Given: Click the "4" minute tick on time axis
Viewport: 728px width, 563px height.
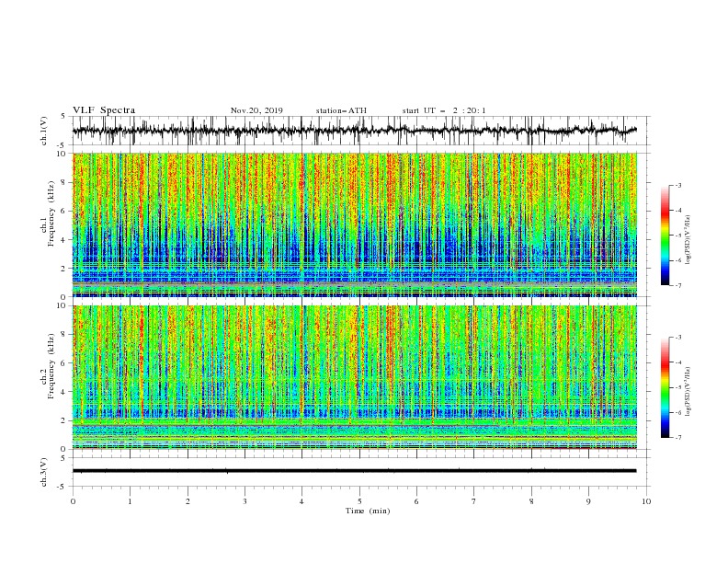Looking at the screenshot, I should [x=301, y=501].
